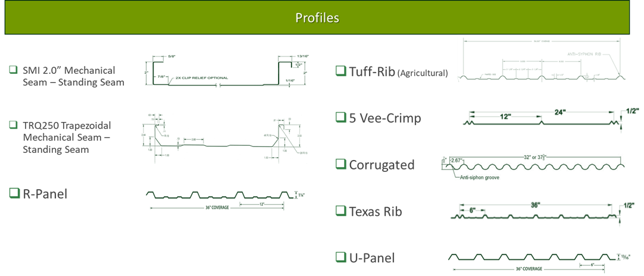Check the SMI 2.0" Mechanical Seam checkbox
Screen dimensions: 644x276
(x=13, y=70)
